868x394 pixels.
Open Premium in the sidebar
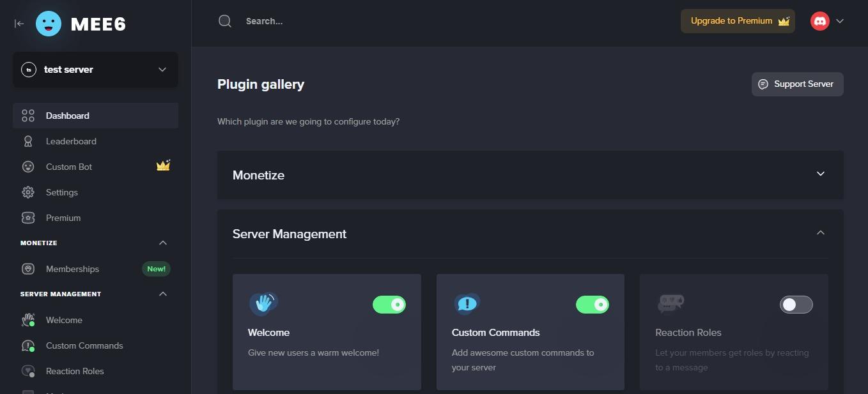point(95,218)
